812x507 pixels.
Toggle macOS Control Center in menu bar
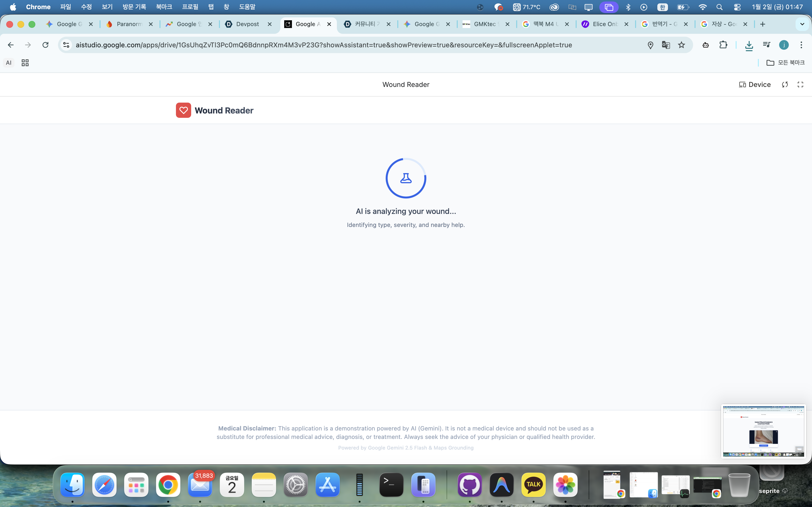[737, 7]
